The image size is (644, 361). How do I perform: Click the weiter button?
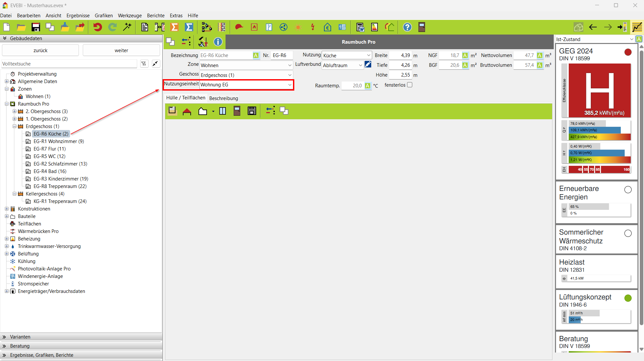click(121, 50)
